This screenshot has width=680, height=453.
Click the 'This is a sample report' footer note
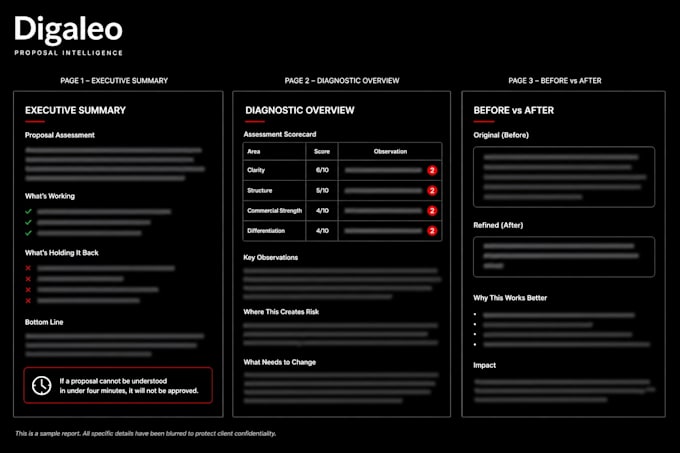[x=145, y=433]
